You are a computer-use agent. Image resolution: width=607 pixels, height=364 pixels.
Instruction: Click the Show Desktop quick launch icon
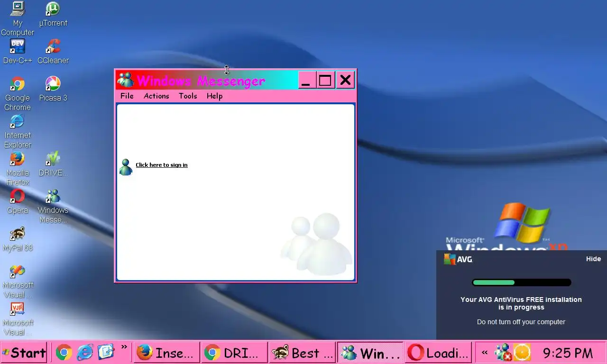pyautogui.click(x=106, y=352)
